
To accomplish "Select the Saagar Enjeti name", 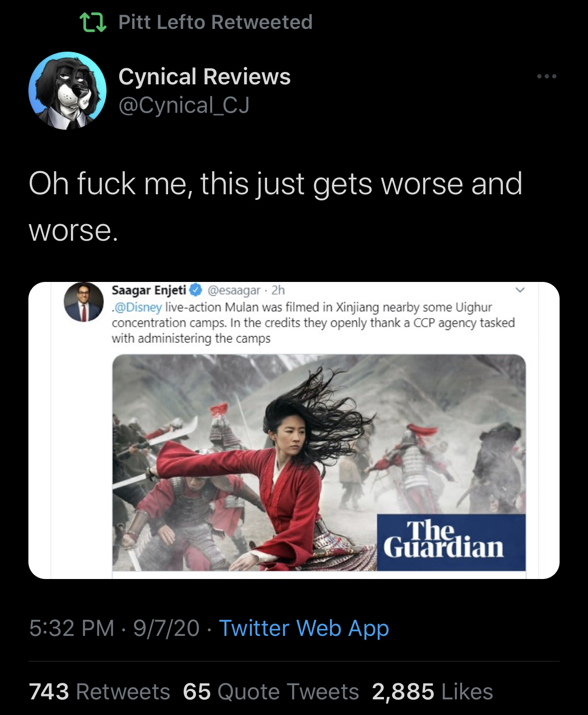I will 149,290.
